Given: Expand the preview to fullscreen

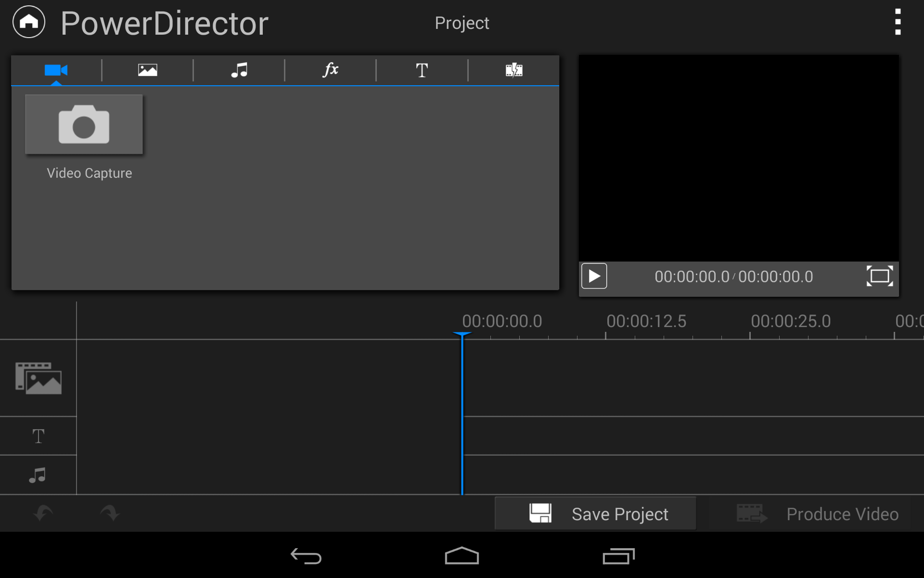Looking at the screenshot, I should [881, 276].
